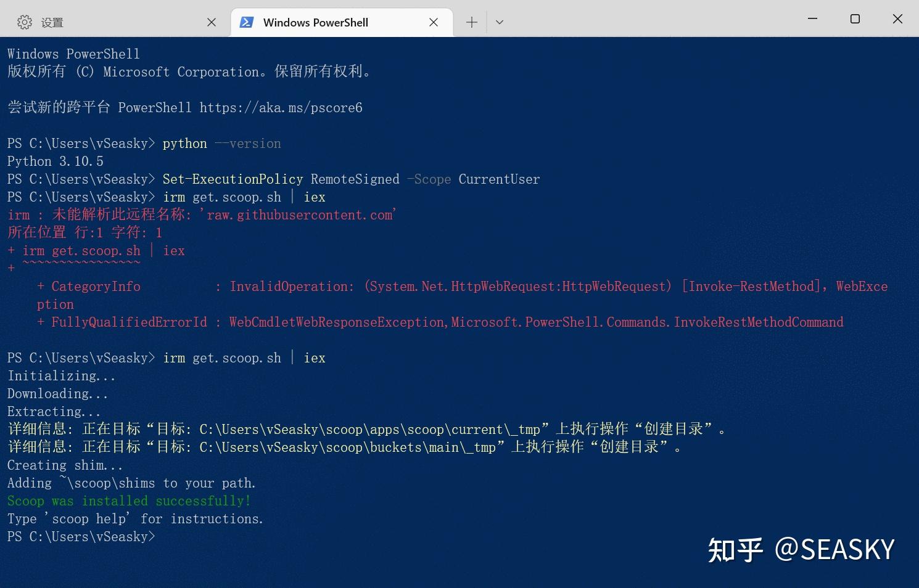Click the https://aka.ms/pscore6 link
919x588 pixels.
(x=281, y=108)
